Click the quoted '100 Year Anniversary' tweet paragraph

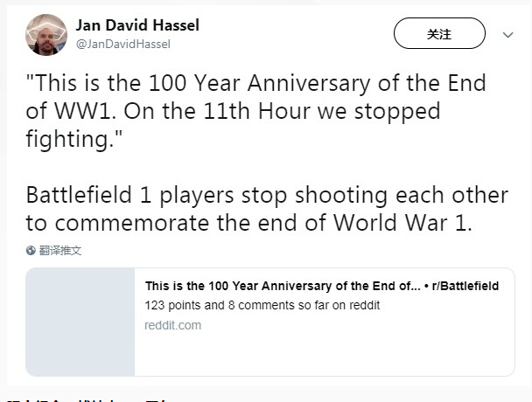click(x=256, y=111)
